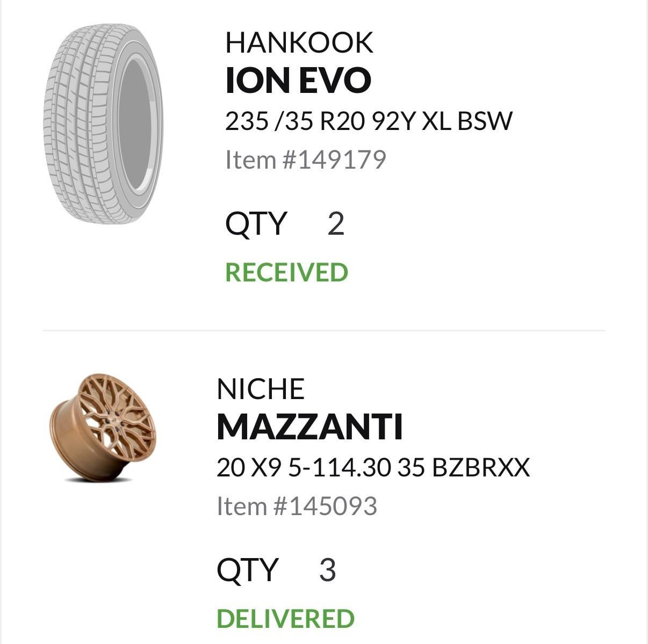Click the 5-114.30 bolt pattern text
The image size is (648, 644).
tap(340, 467)
